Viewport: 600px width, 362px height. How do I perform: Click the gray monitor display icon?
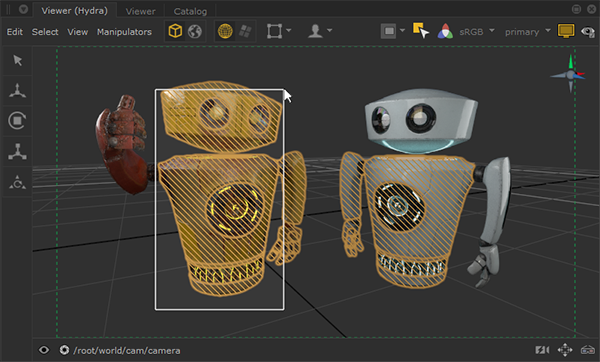(x=389, y=31)
